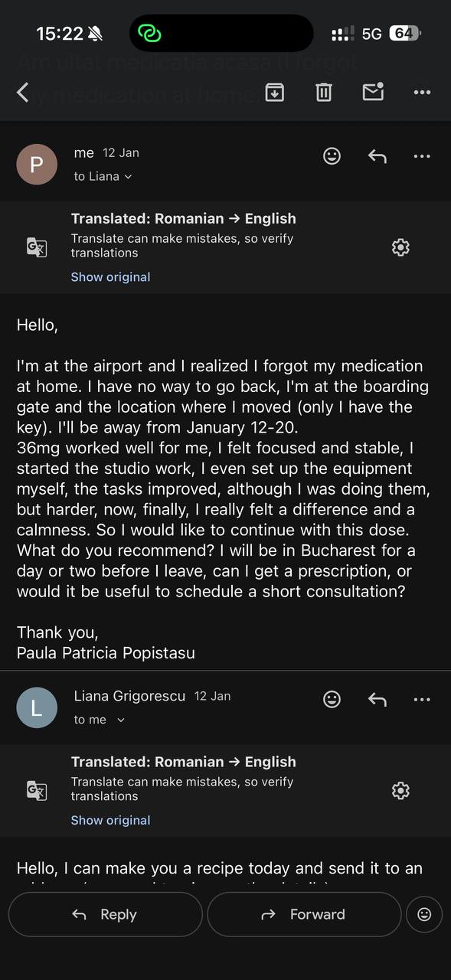451x980 pixels.
Task: Open the top-right overflow menu
Action: (x=422, y=92)
